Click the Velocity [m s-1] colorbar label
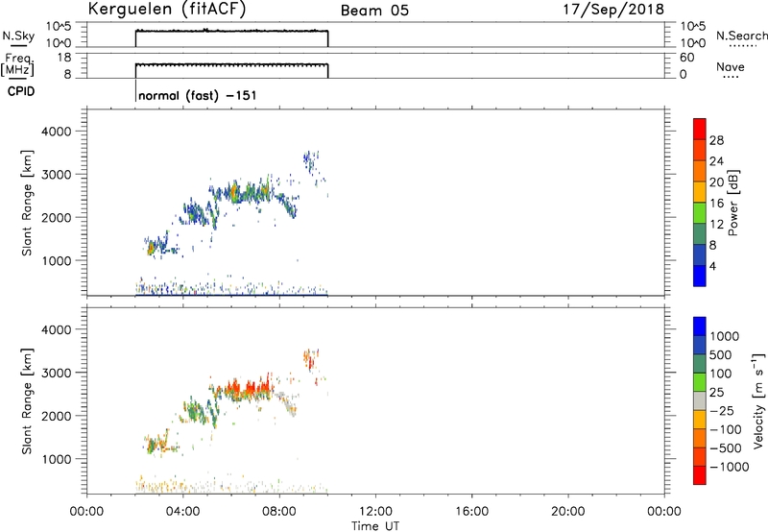The image size is (768, 532). coord(757,400)
